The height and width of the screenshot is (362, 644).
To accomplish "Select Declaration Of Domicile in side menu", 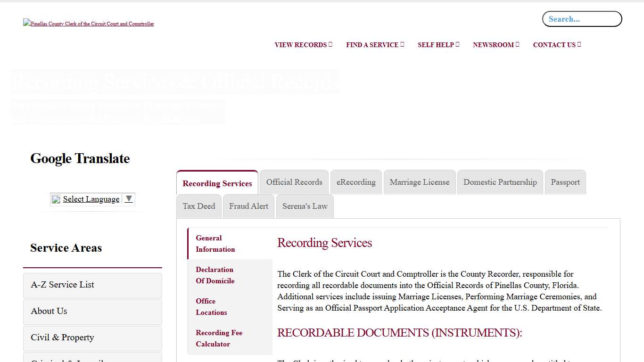I will tap(215, 275).
